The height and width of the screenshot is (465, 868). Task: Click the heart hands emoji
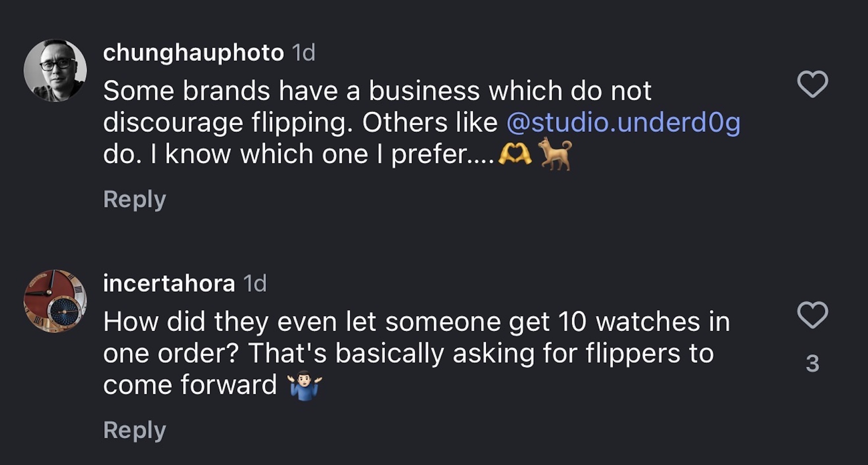tap(515, 154)
